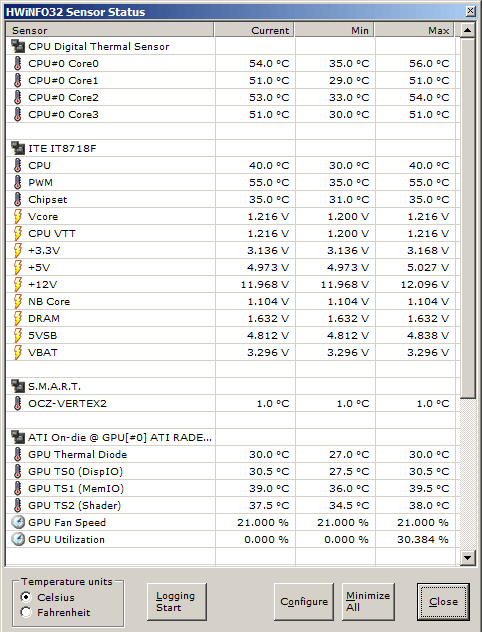Click CPU#0 Core0 max value 56.0 °C

[x=429, y=63]
